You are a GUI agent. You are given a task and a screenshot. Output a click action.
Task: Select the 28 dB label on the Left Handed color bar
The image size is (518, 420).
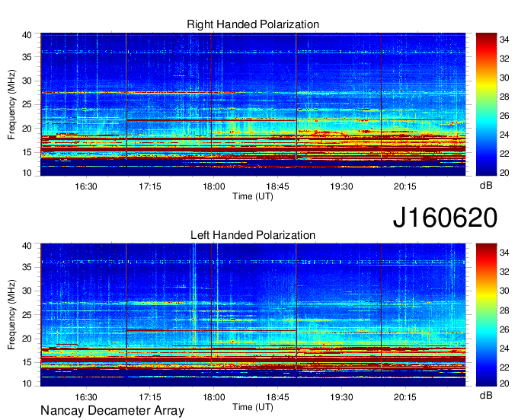pos(504,310)
